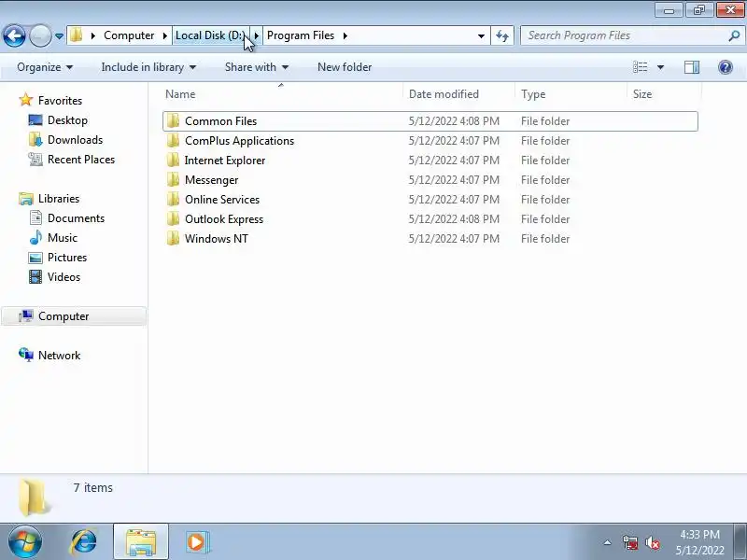Open the recent pages dropdown arrow
The image size is (747, 560).
coord(59,36)
